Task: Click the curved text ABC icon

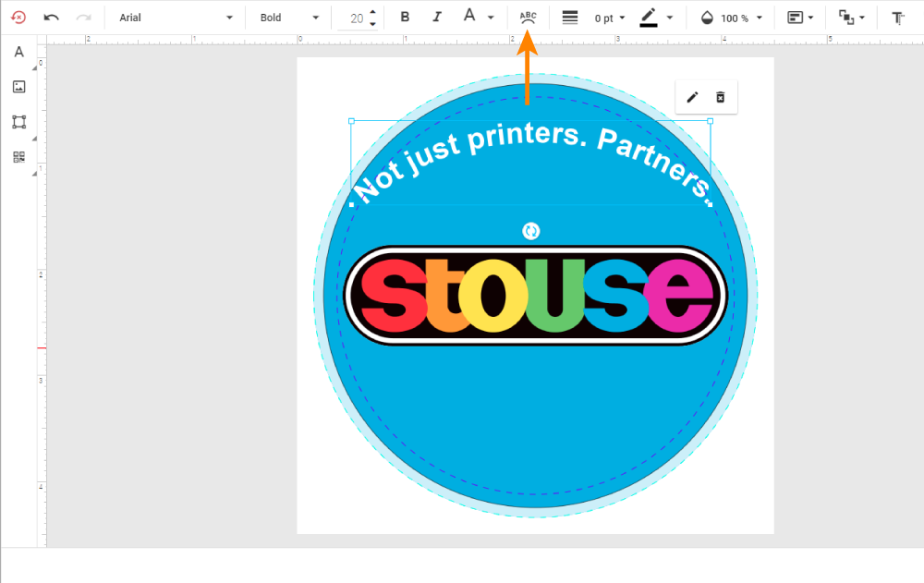Action: [x=528, y=18]
